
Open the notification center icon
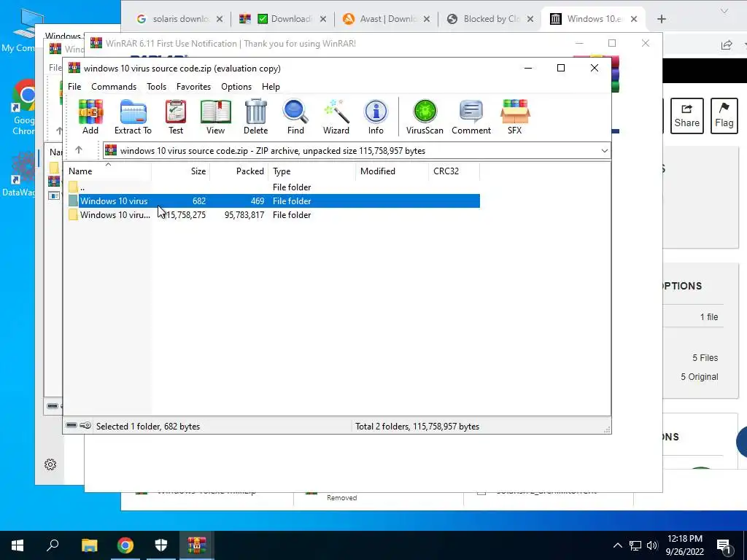(724, 545)
